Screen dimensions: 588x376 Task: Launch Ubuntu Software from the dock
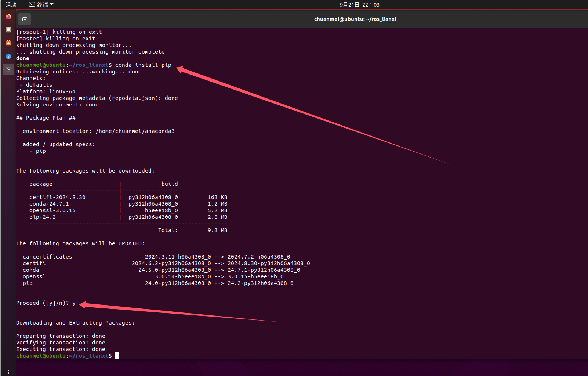[x=8, y=43]
